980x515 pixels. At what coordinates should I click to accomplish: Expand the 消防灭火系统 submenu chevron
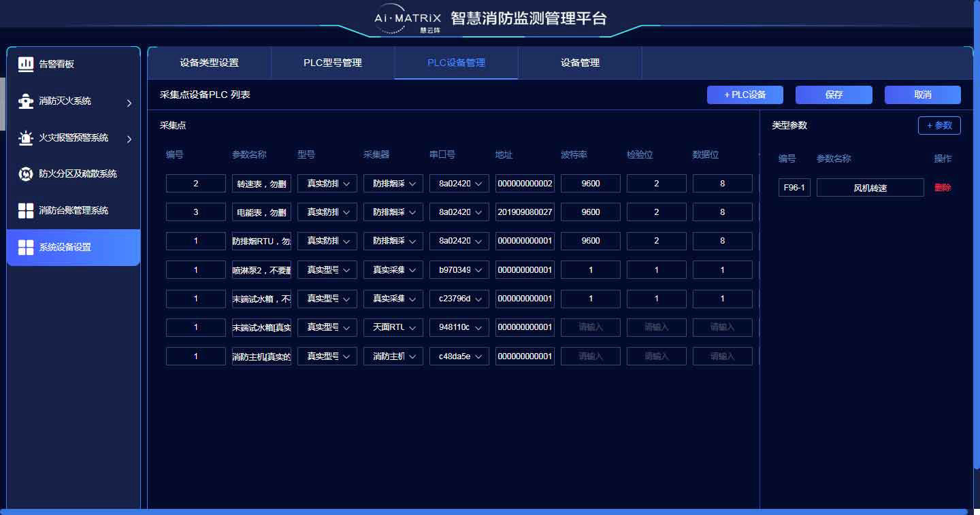coord(129,103)
